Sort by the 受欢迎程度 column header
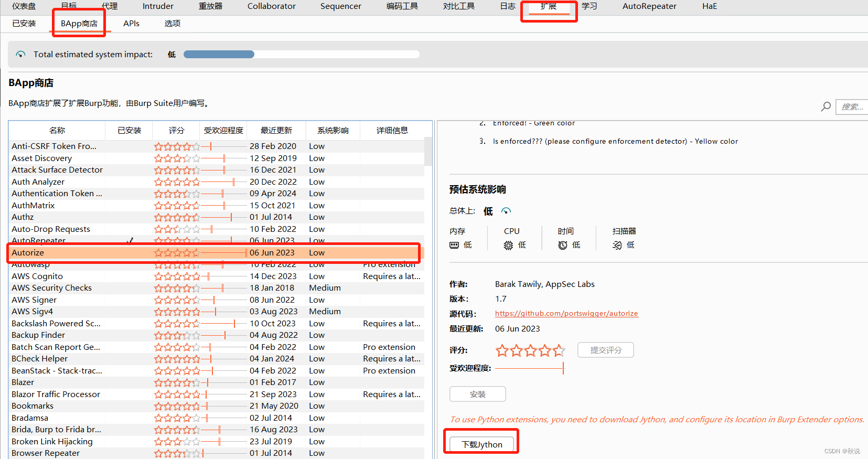 coord(223,130)
